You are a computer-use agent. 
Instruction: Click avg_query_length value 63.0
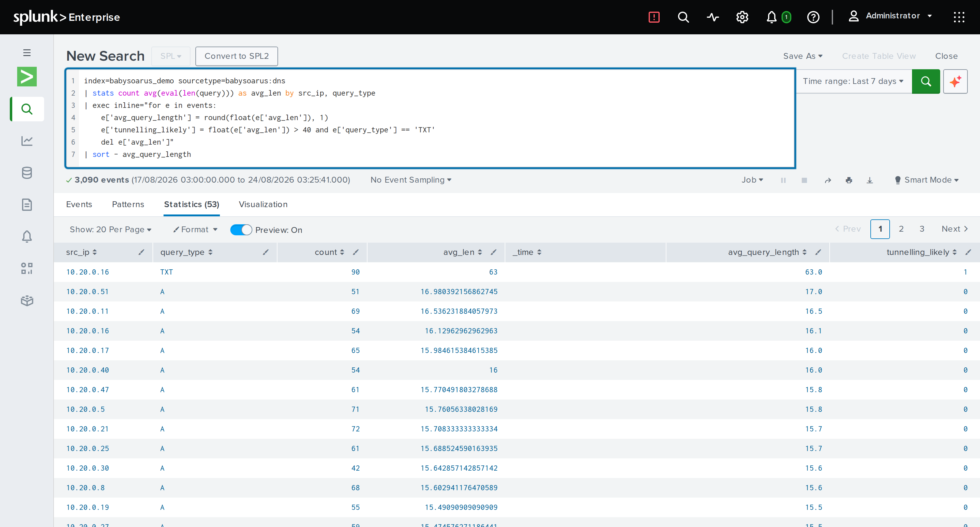click(x=813, y=272)
